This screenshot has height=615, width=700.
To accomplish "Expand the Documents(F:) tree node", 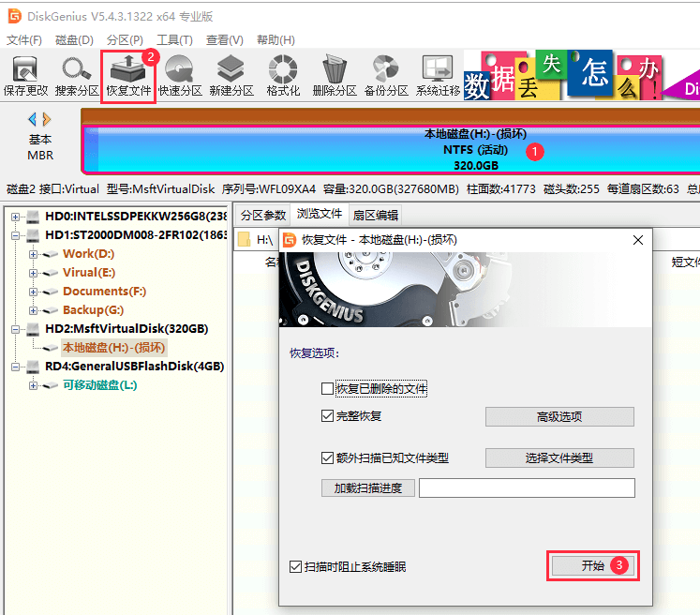I will point(34,292).
